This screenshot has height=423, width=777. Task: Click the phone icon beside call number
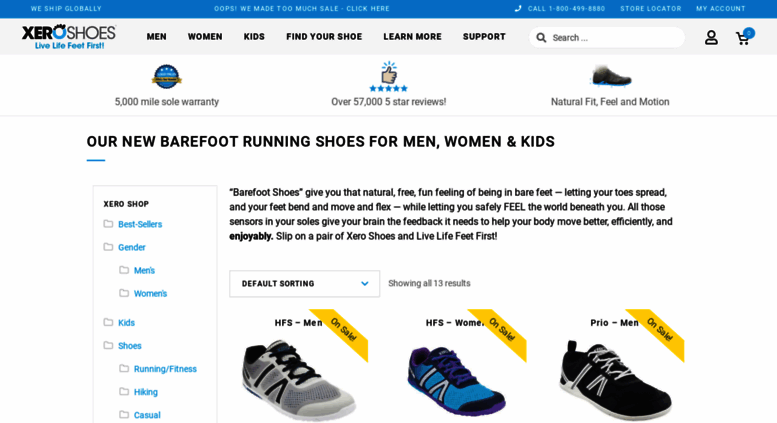tap(518, 8)
